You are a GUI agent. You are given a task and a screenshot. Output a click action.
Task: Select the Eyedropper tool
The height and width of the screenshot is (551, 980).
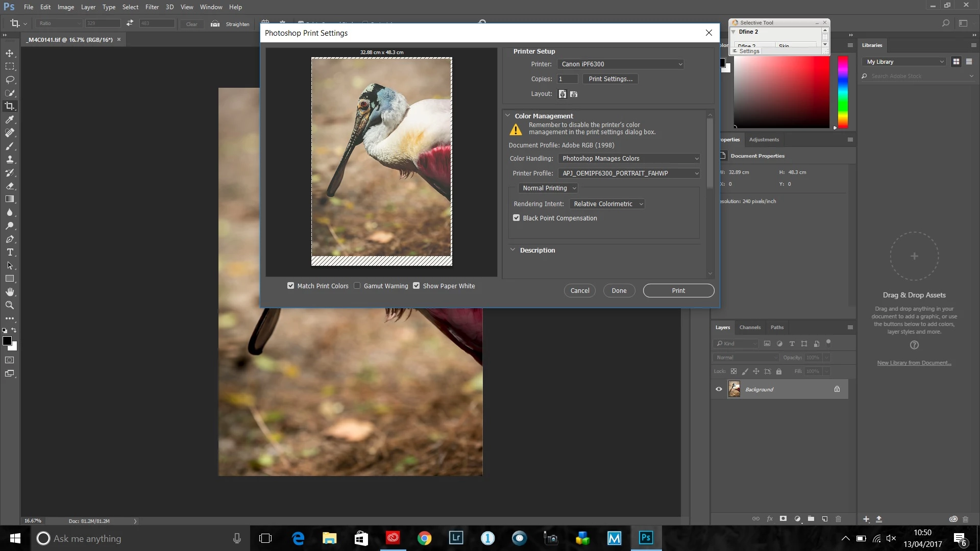coord(10,119)
